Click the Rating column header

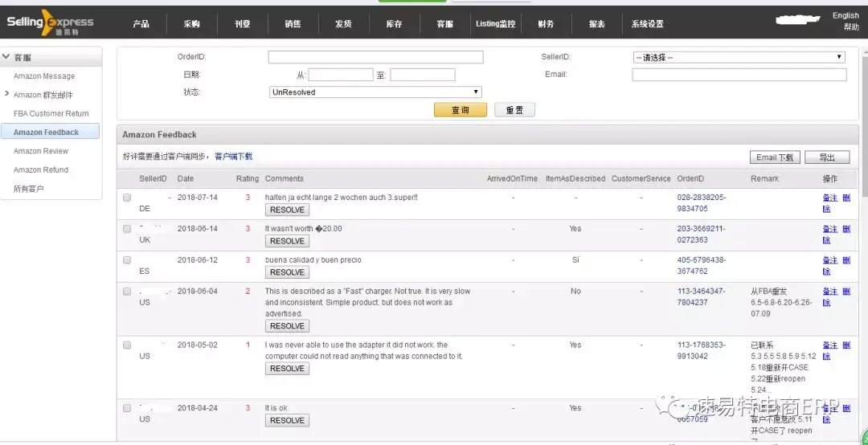click(248, 179)
